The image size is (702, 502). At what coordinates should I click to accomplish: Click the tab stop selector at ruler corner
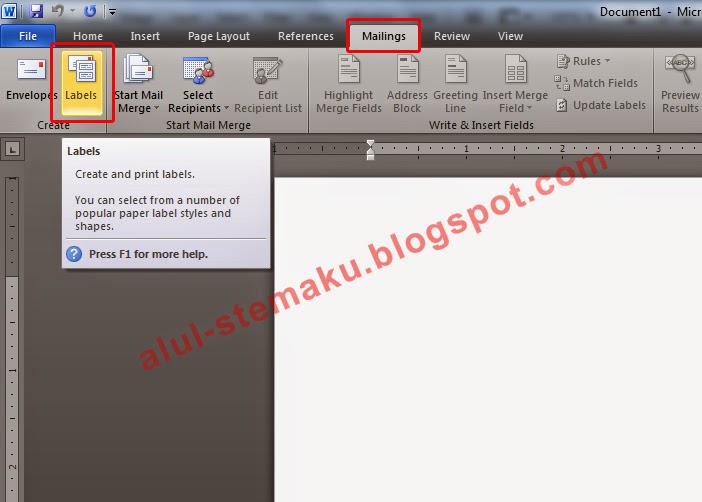click(x=13, y=149)
